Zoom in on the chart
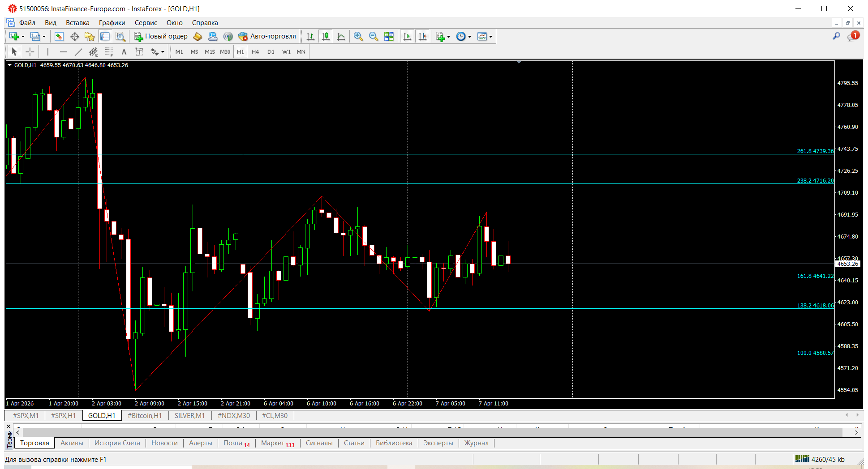 (358, 37)
